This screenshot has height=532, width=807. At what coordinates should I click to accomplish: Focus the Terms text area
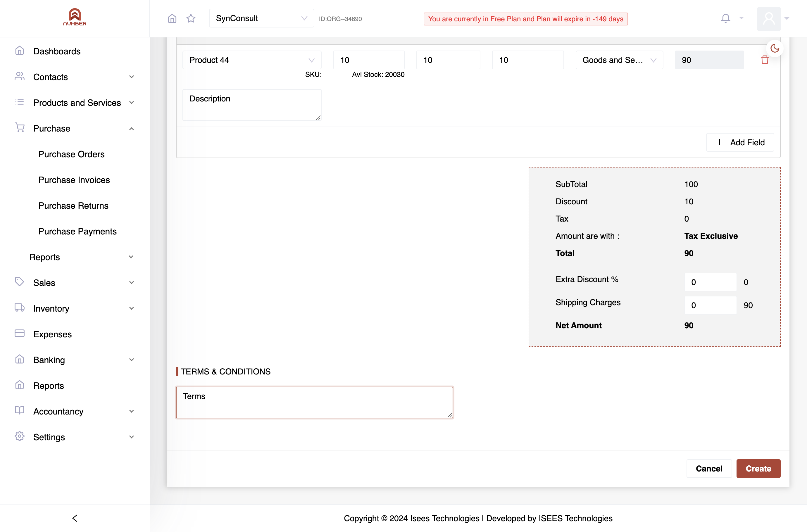pyautogui.click(x=315, y=403)
